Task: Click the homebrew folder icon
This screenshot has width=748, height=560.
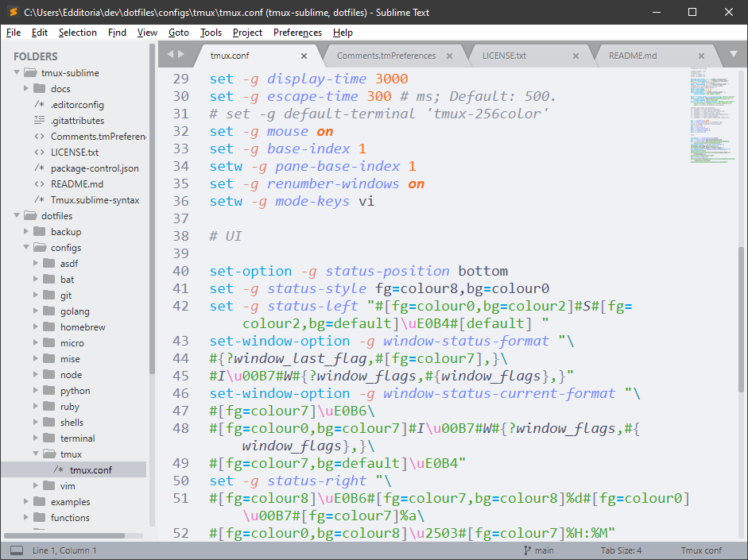Action: [49, 326]
